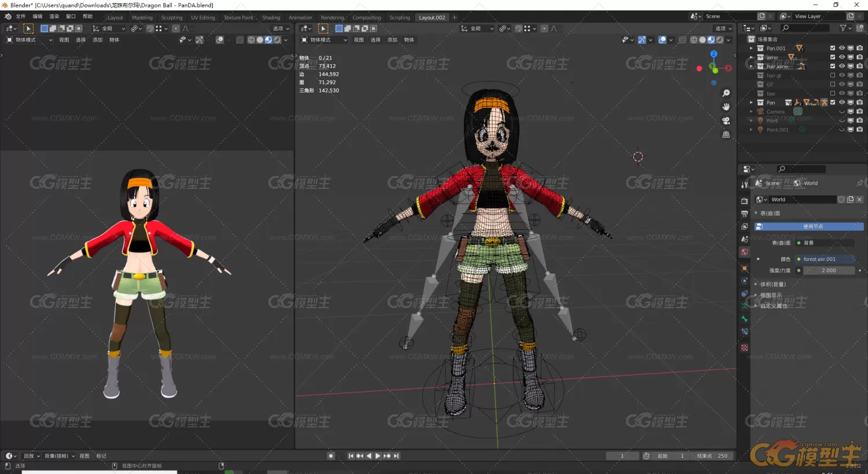
Task: Expand the 体积(音量) volume panel
Action: 756,284
